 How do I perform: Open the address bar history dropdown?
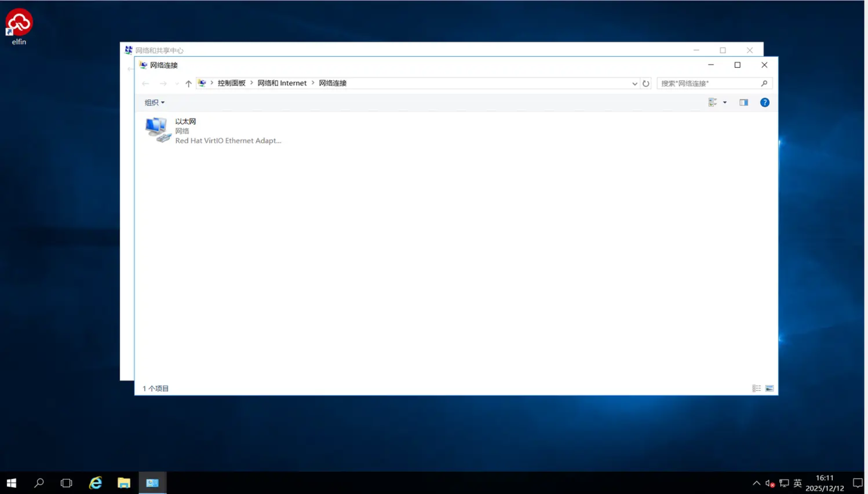[x=635, y=83]
